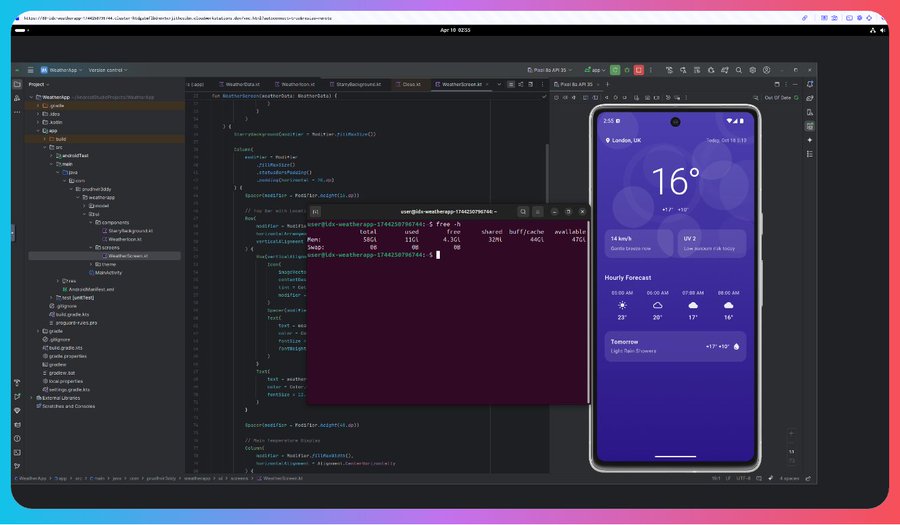Viewport: 900px width, 525px height.
Task: Open the Version control dropdown
Action: [108, 70]
